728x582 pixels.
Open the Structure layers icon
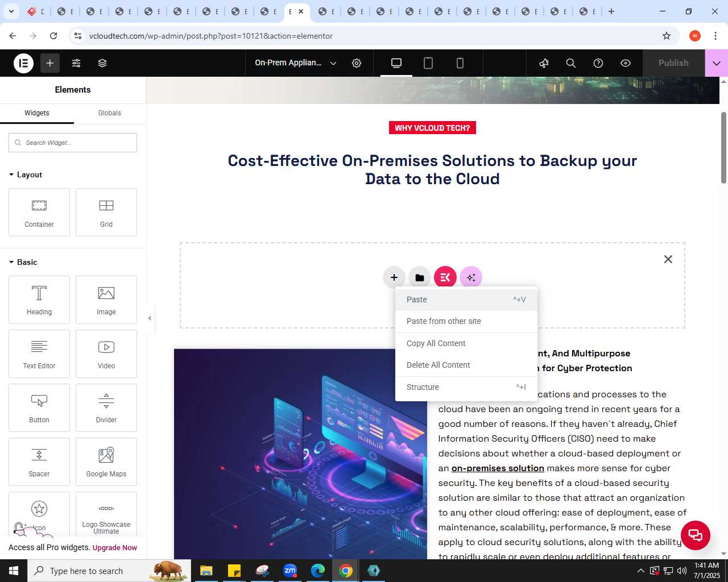click(x=102, y=63)
